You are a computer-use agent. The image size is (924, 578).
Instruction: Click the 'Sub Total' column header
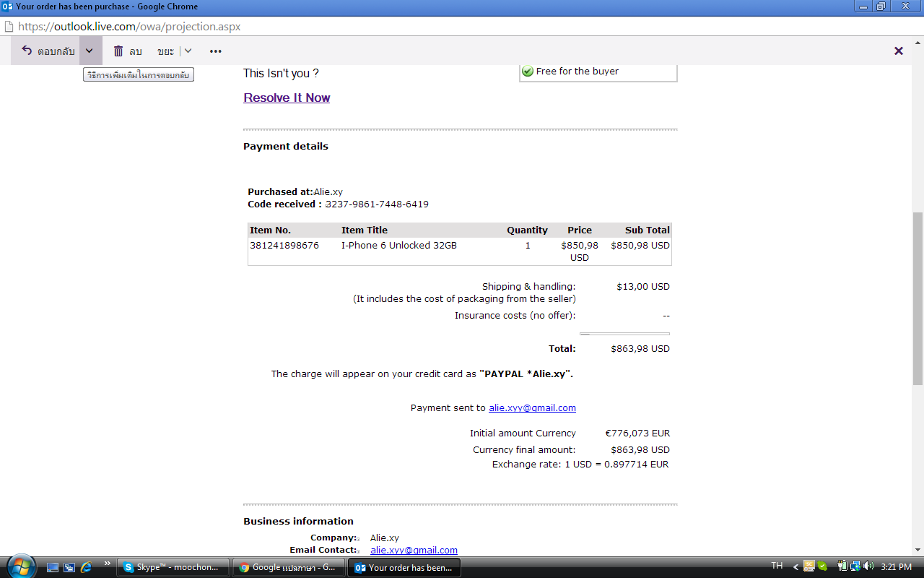pyautogui.click(x=648, y=230)
